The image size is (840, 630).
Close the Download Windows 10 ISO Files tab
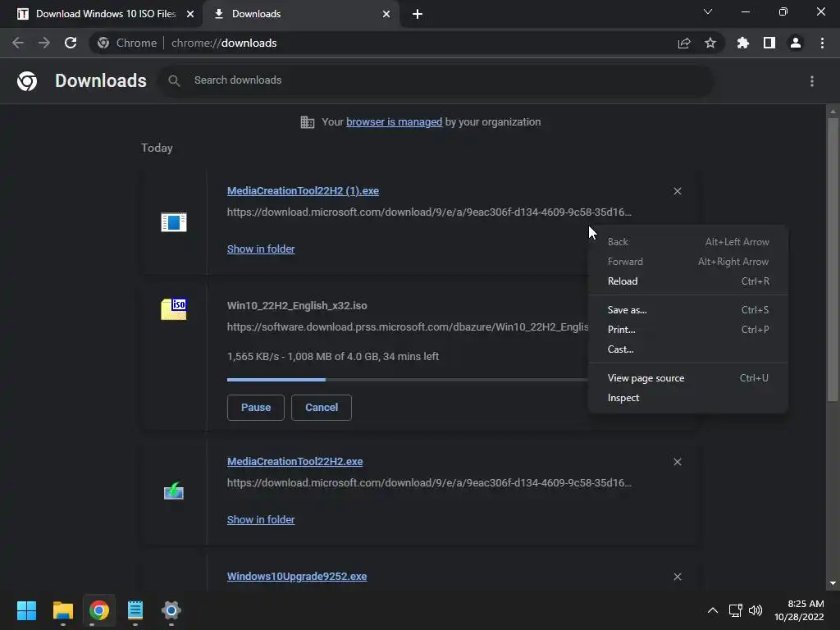pos(190,14)
